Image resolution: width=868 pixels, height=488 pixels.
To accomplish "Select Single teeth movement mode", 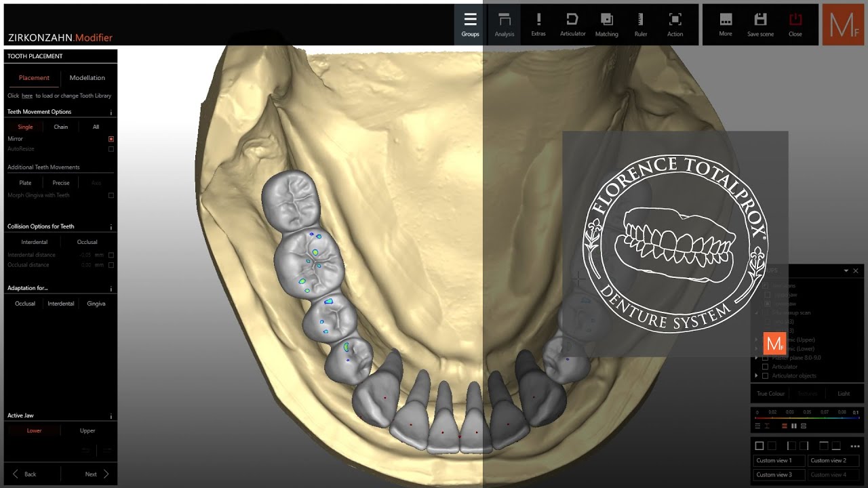I will [25, 127].
